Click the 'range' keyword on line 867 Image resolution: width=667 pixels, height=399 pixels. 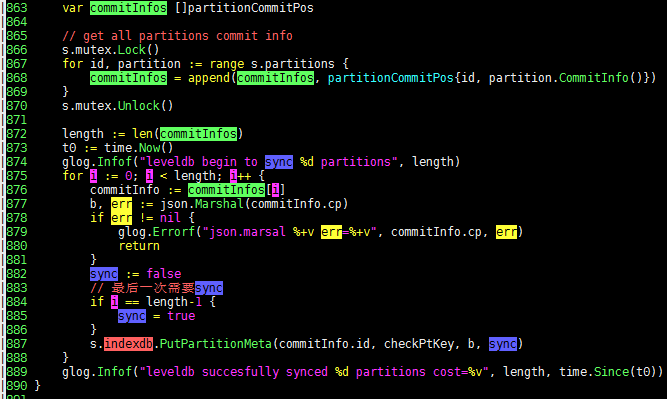click(x=226, y=64)
